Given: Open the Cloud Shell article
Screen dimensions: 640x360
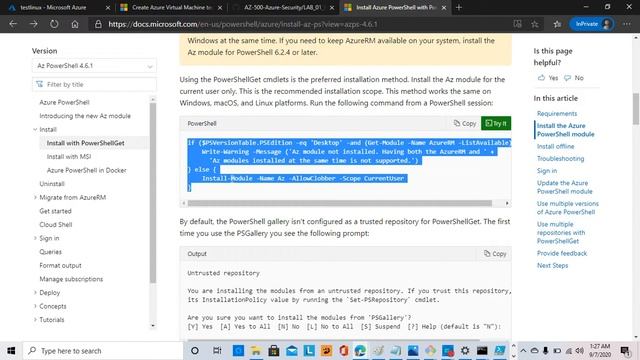Looking at the screenshot, I should click(56, 224).
